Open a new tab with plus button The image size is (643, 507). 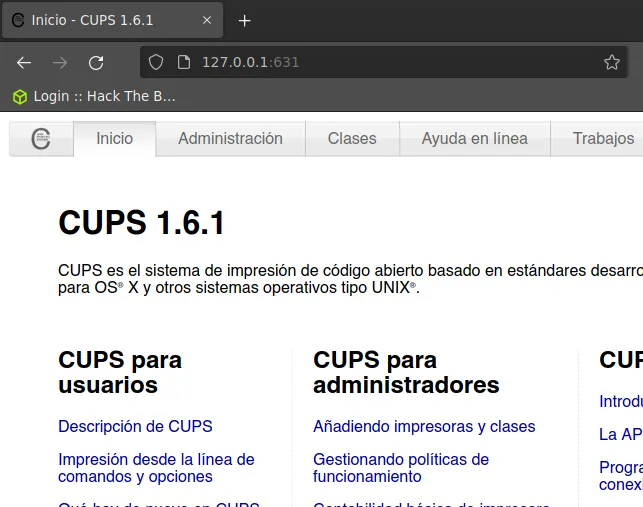(x=244, y=21)
